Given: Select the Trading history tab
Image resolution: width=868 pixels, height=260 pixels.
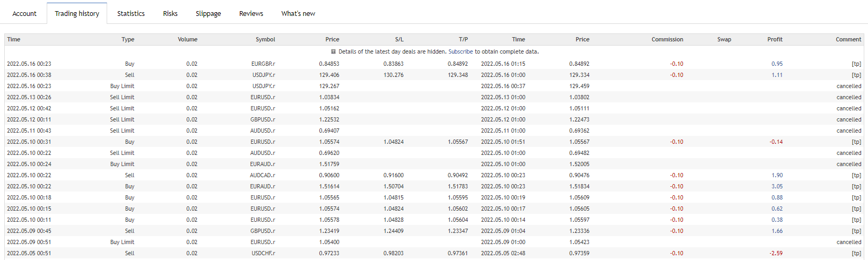Looking at the screenshot, I should tap(77, 13).
